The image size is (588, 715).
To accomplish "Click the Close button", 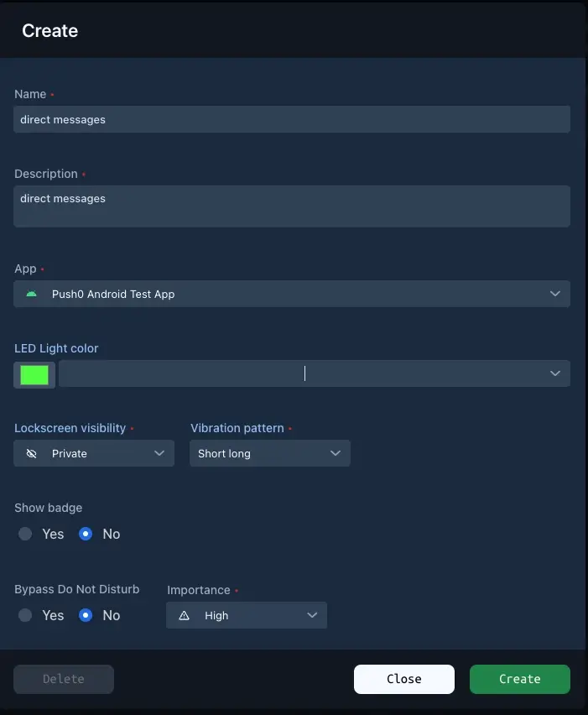I will pyautogui.click(x=403, y=679).
